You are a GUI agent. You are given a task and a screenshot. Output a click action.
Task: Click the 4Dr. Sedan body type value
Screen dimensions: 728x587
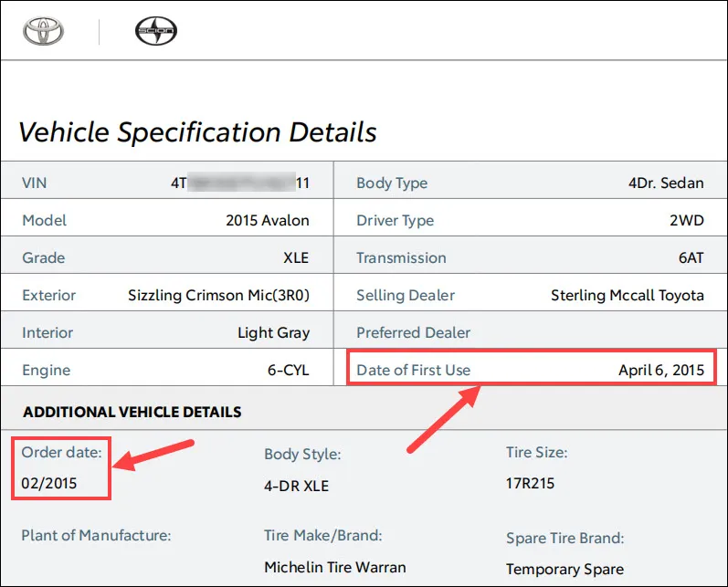tap(666, 183)
